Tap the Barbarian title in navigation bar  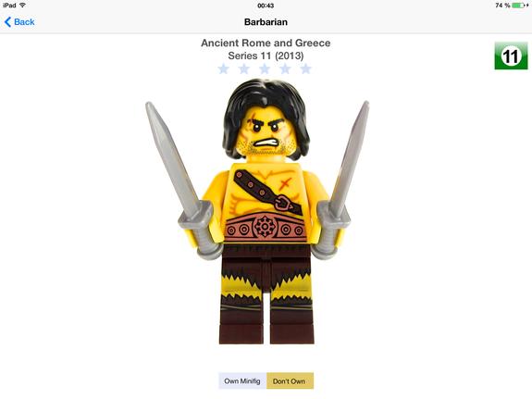click(266, 22)
